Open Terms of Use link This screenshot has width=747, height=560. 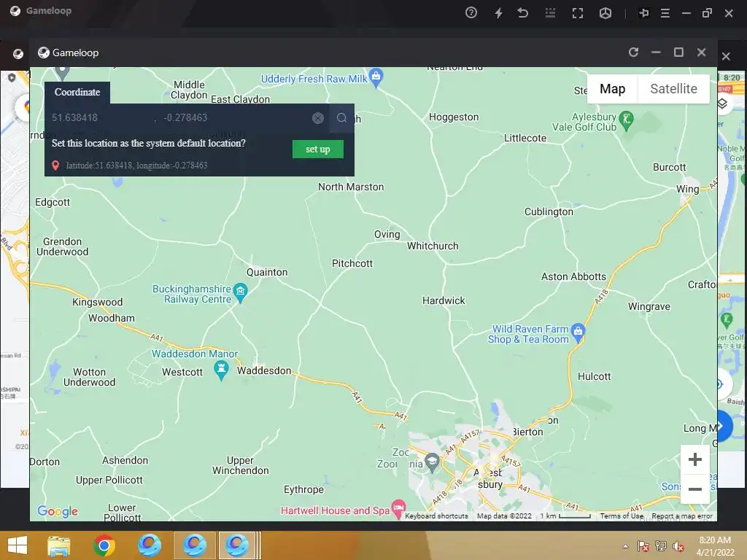coord(622,516)
